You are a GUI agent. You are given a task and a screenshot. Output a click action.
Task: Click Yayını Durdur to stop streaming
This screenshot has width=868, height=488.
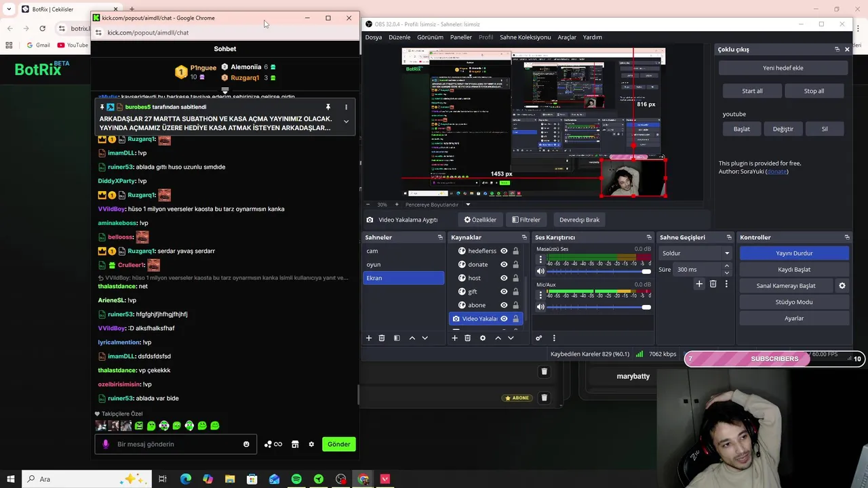(x=794, y=253)
